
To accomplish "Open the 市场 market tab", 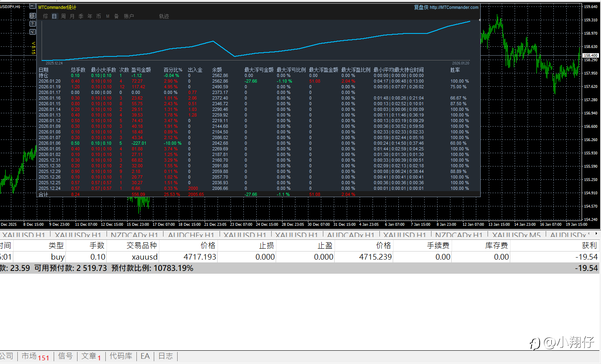I will click(x=35, y=356).
